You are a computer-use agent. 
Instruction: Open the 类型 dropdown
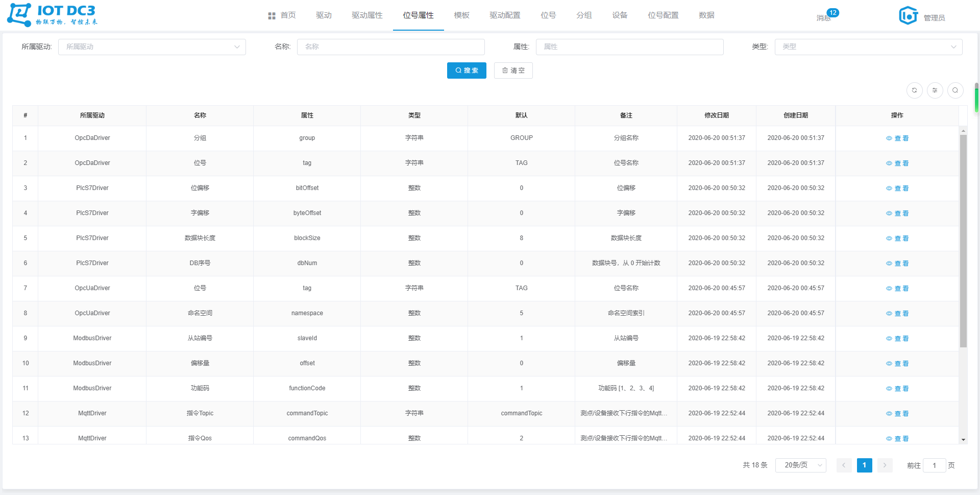pos(868,47)
